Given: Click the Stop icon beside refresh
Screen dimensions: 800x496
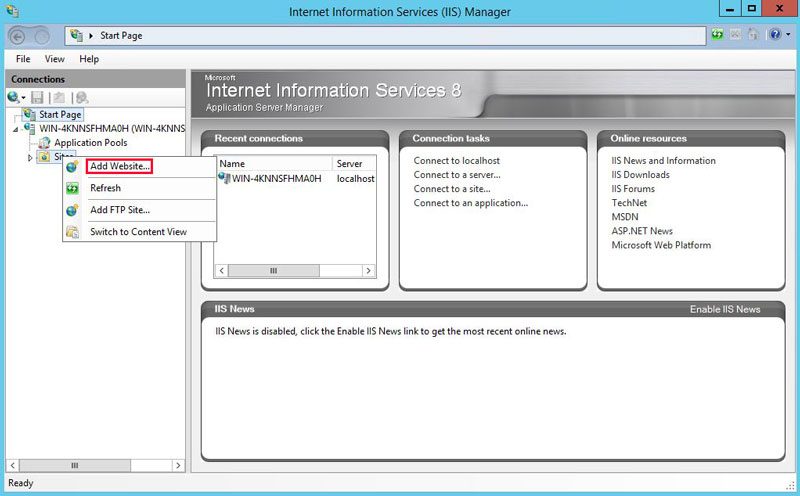Looking at the screenshot, I should click(x=735, y=35).
